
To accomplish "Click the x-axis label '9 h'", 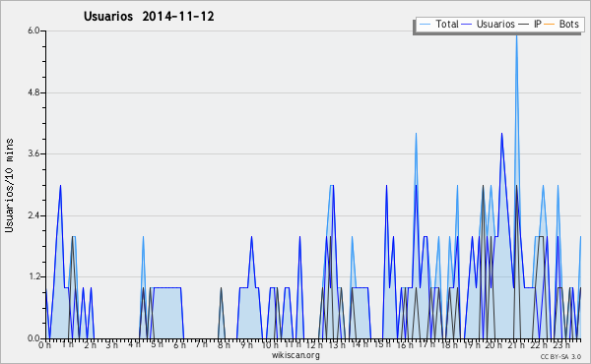I will tap(246, 344).
